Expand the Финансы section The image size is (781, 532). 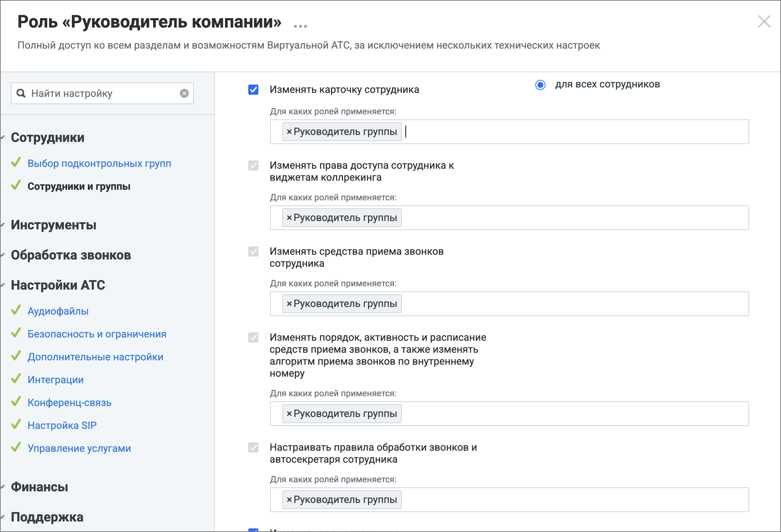[40, 487]
